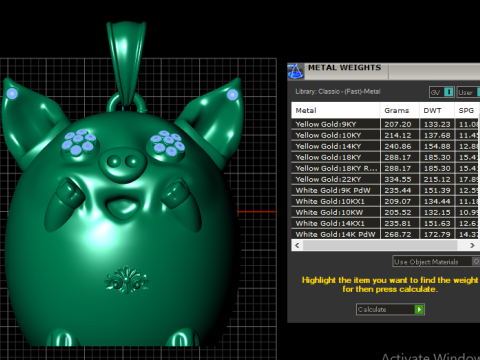The height and width of the screenshot is (360, 480).
Task: Select the White Gold:10KW row
Action: tap(385, 212)
